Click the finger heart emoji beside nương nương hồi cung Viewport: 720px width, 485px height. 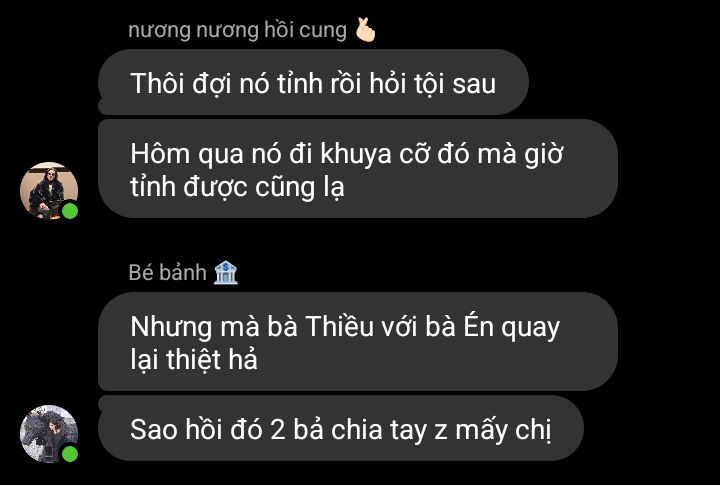[366, 30]
